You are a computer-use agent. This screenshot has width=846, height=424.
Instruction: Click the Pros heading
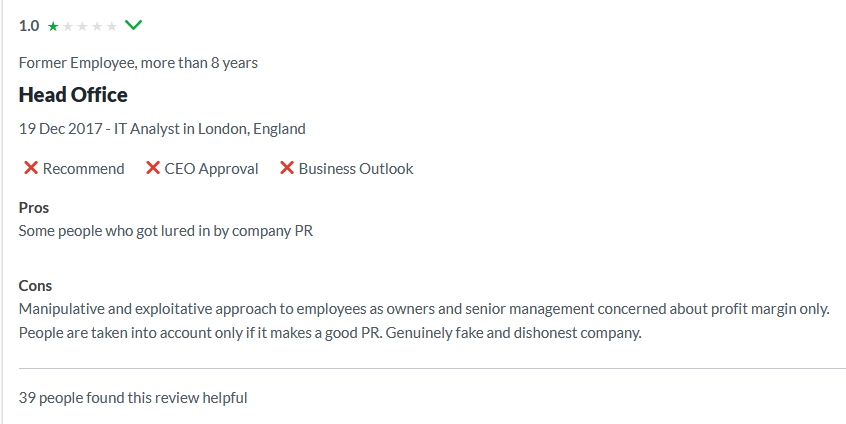34,208
